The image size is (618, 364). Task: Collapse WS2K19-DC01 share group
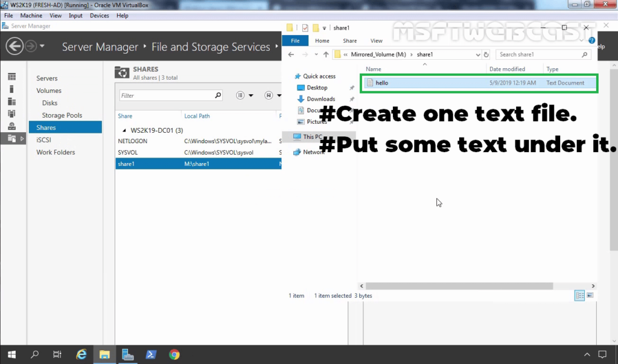pos(124,130)
